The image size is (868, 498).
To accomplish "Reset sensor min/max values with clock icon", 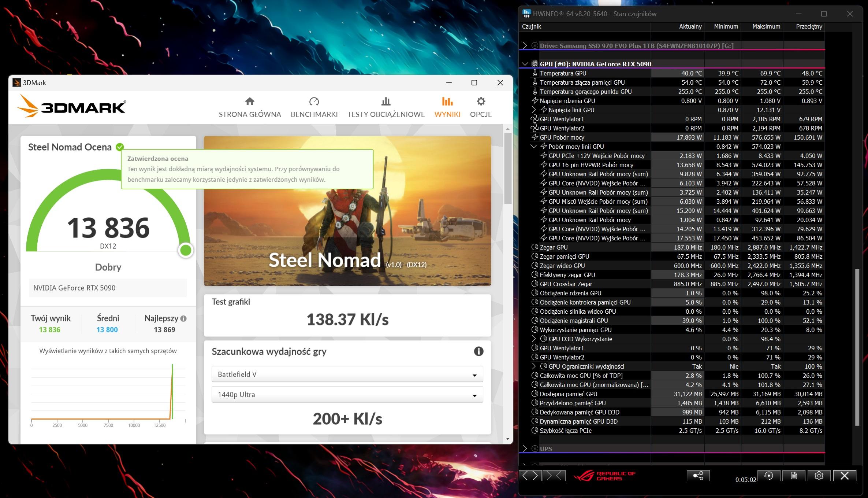I will 768,476.
